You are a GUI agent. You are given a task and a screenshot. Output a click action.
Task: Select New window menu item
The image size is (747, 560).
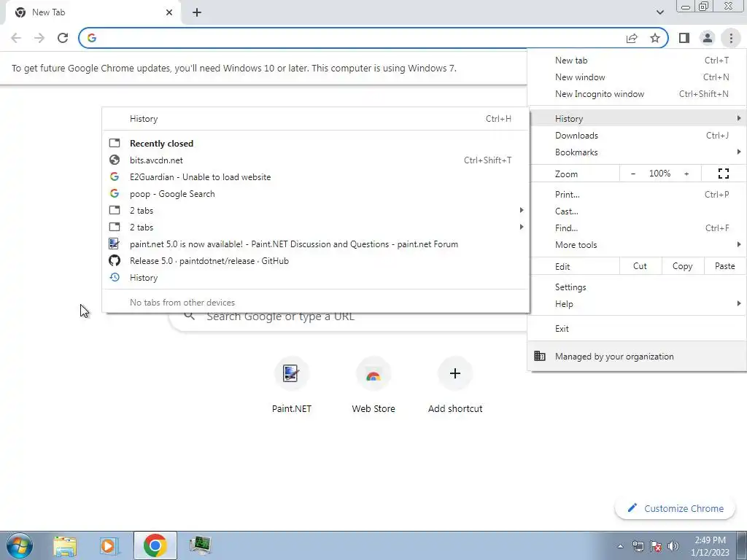637,77
